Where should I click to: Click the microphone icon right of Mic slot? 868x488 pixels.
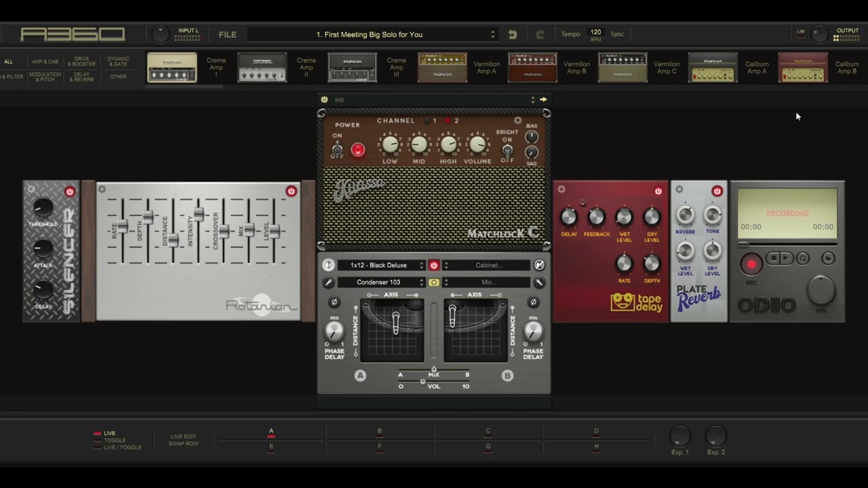(x=539, y=282)
